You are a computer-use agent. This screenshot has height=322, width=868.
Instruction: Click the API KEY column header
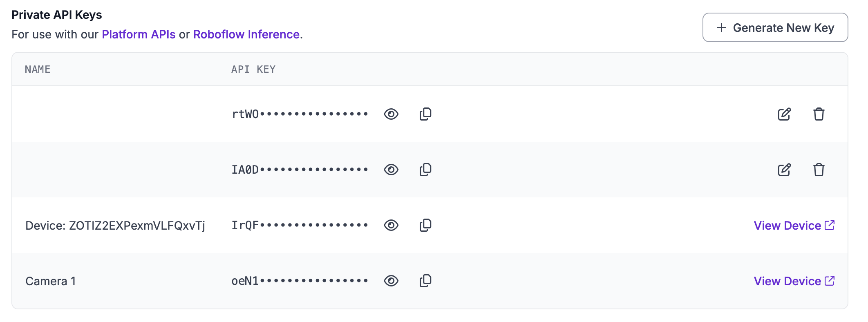(253, 69)
